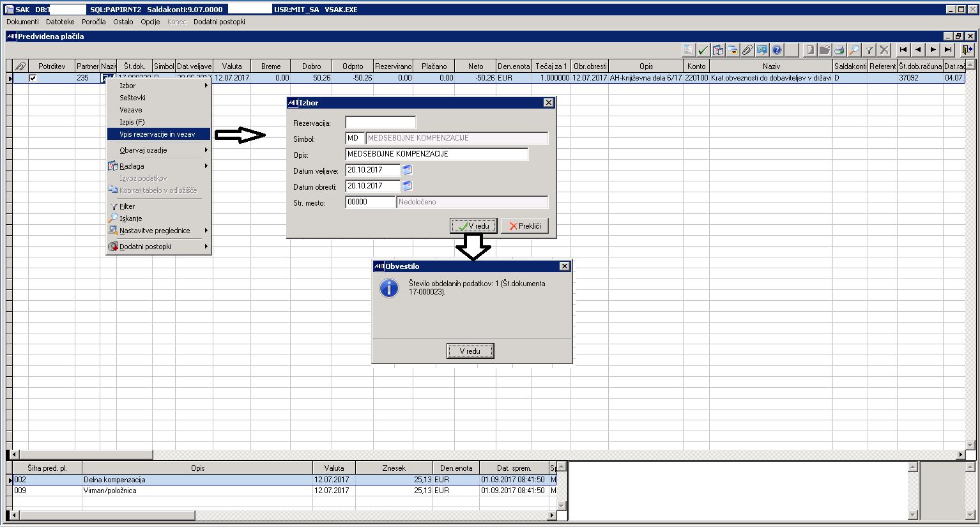Open the paperclip attachments toolbar icon
The image size is (980, 527).
[747, 50]
